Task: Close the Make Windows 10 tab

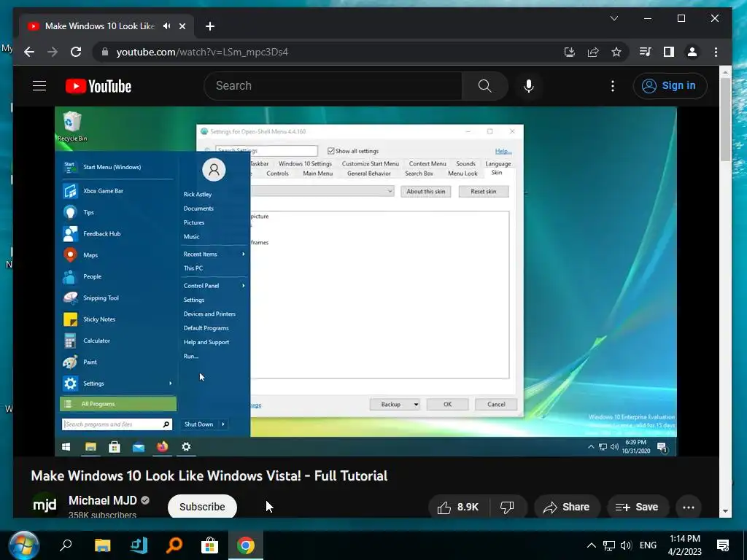Action: [x=182, y=26]
